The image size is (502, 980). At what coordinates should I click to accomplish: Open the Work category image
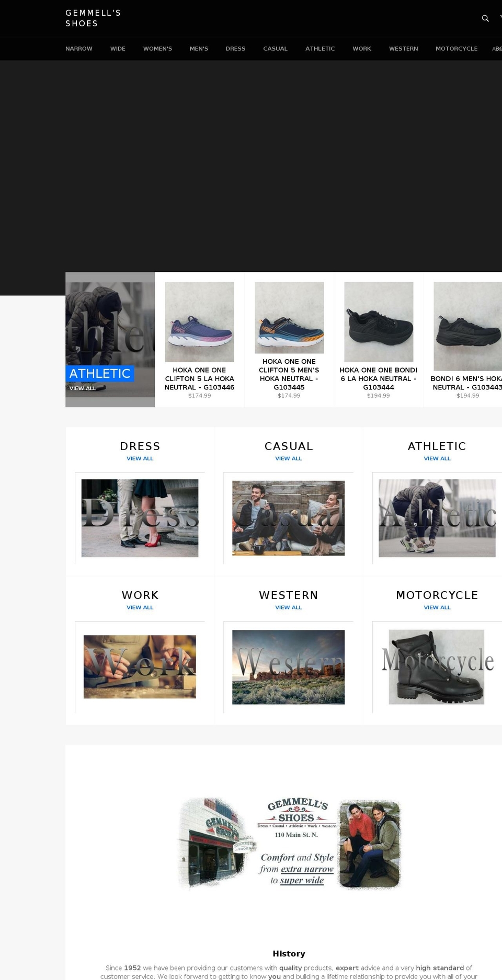[x=140, y=667]
